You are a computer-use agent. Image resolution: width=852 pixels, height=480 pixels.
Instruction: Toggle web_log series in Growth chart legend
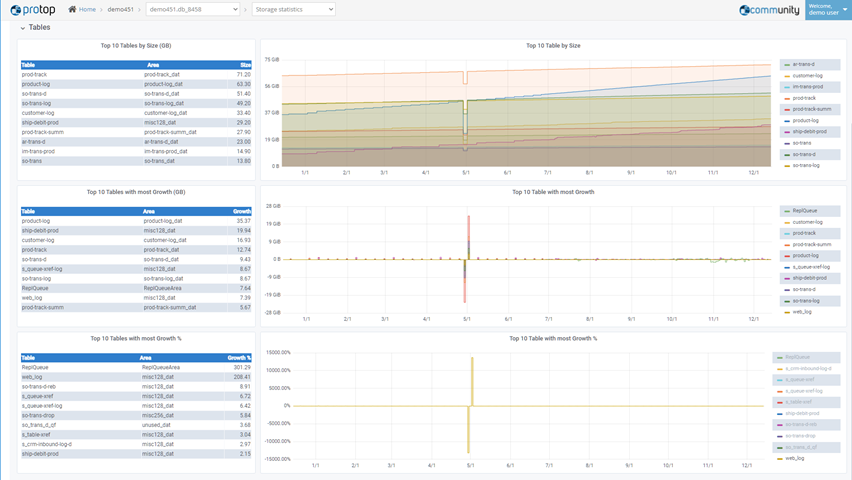[x=801, y=312]
